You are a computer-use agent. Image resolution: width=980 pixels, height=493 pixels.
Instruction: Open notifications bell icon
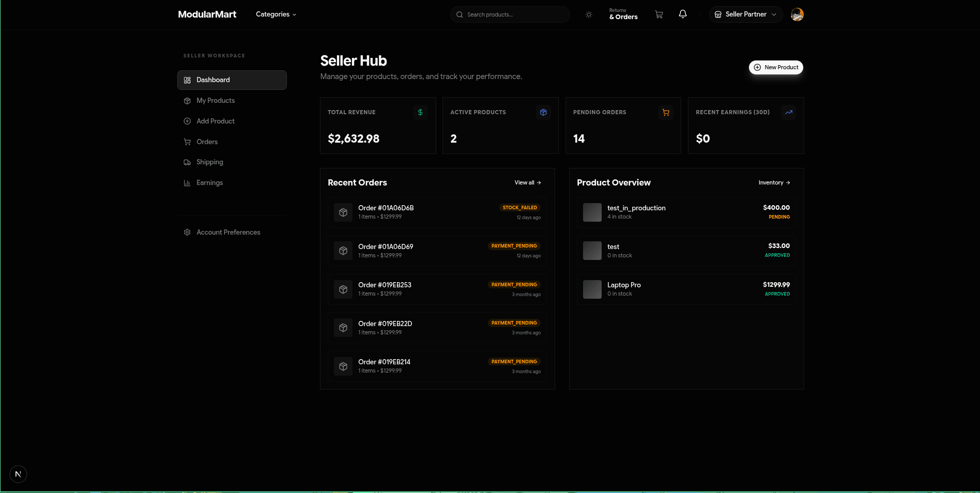[x=683, y=14]
